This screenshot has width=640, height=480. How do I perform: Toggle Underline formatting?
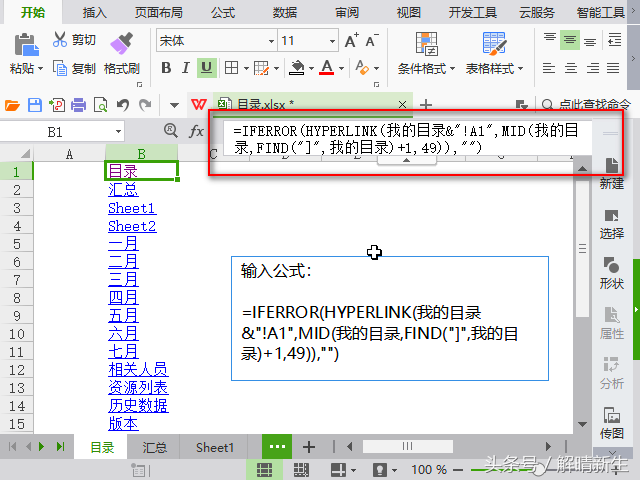point(207,68)
